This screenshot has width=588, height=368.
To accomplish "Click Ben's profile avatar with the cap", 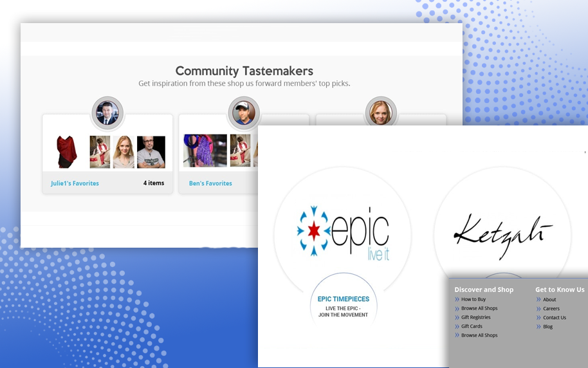I will coord(244,113).
